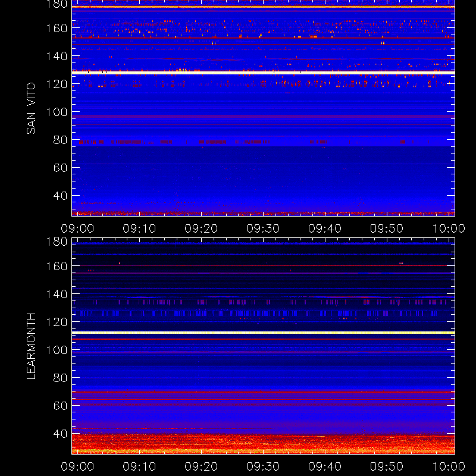Click 10:00 time label under San Vito plot
This screenshot has width=476, height=476.
(x=449, y=228)
